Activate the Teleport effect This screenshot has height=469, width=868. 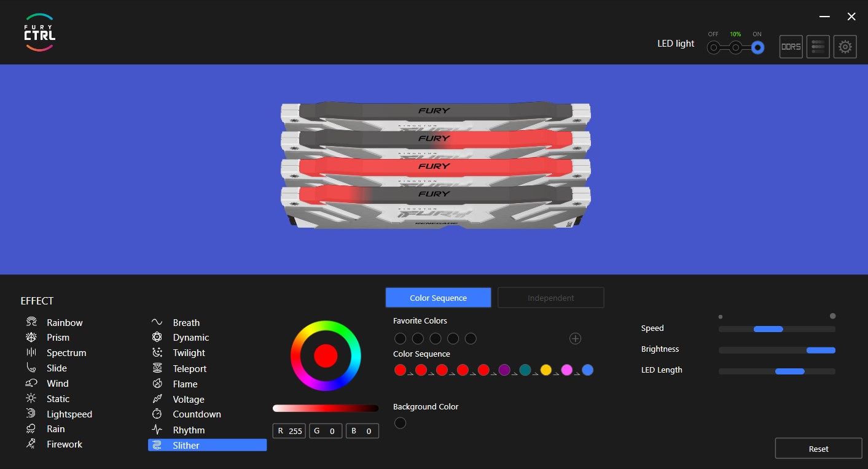coord(157,368)
